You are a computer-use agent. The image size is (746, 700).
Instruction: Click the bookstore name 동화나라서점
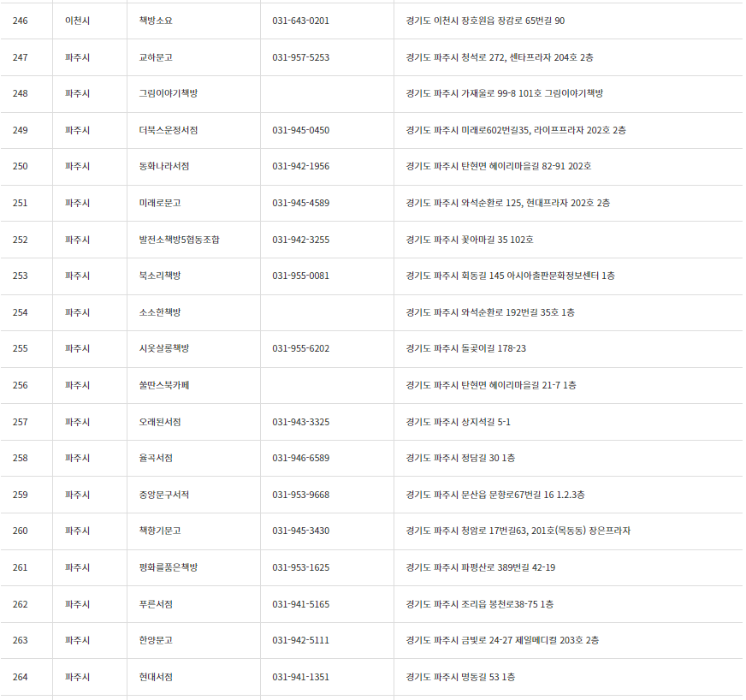point(164,167)
